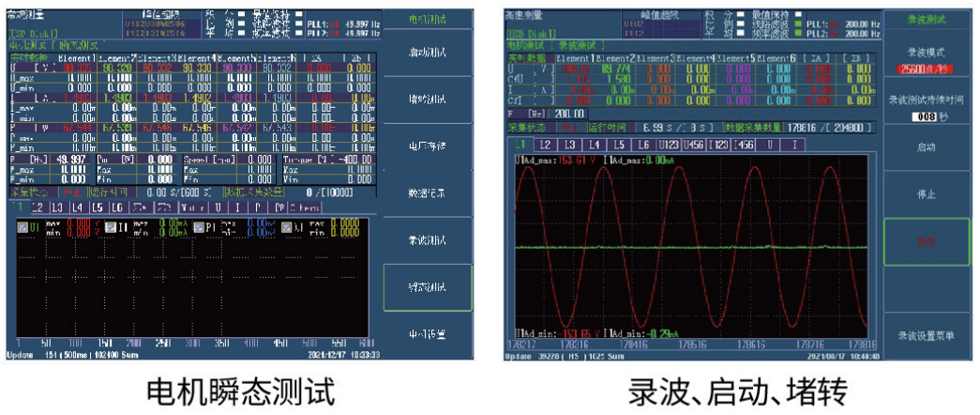Toggle the I1 checkbox in the transient graph legend
This screenshot has height=415, width=980.
pyautogui.click(x=110, y=226)
